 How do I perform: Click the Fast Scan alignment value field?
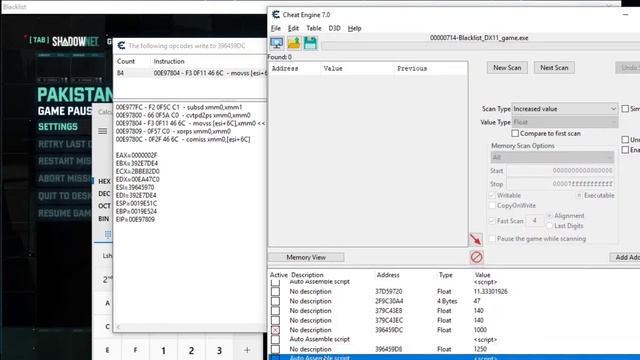click(534, 221)
